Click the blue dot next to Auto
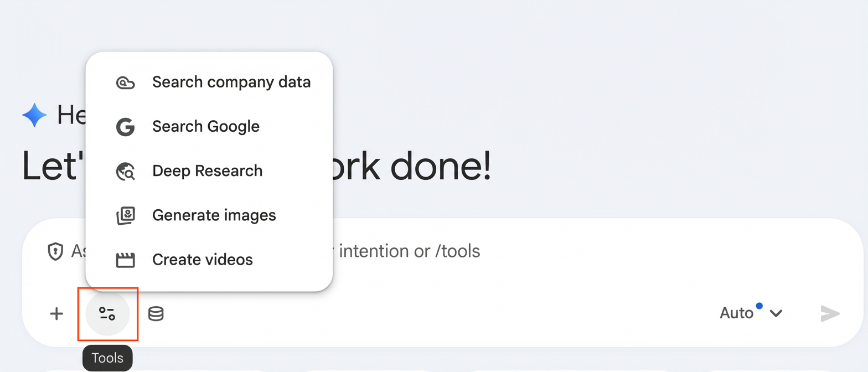The image size is (868, 372). (759, 305)
